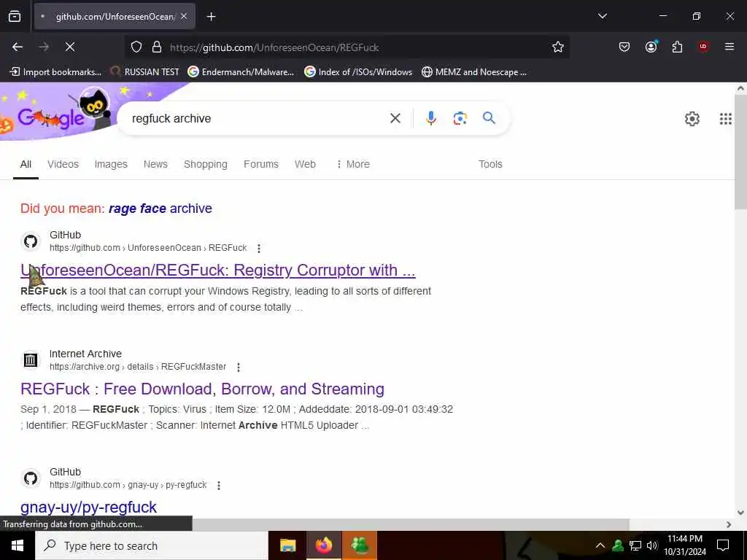Open the tracking protection shield icon
This screenshot has height=560, width=747.
(136, 47)
